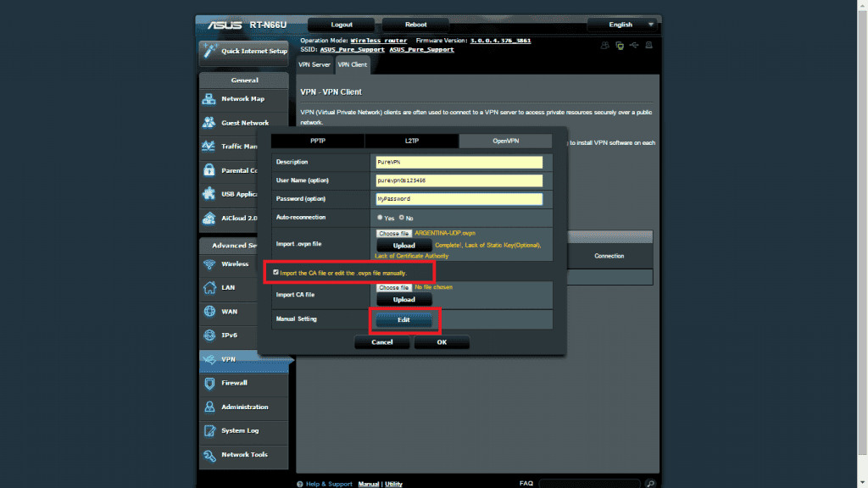This screenshot has width=868, height=488.
Task: Open Network Map sidebar icon
Action: point(209,99)
